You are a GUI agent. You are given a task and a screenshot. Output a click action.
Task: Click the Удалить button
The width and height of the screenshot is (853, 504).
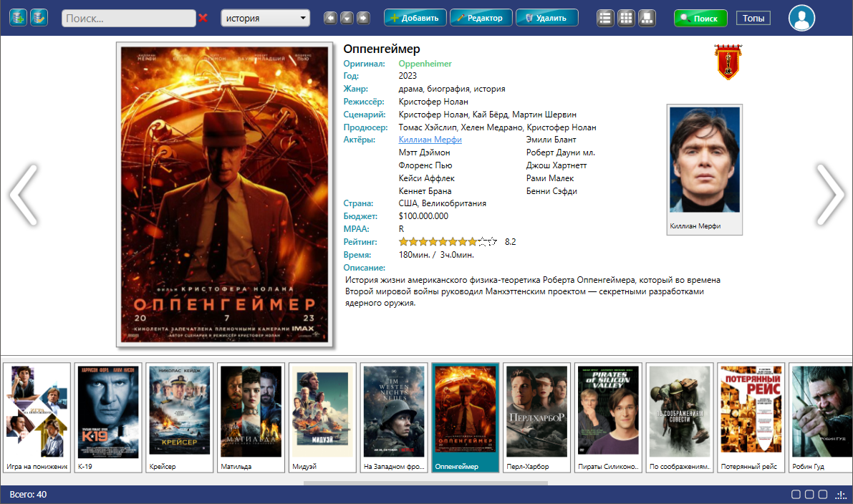tap(546, 18)
